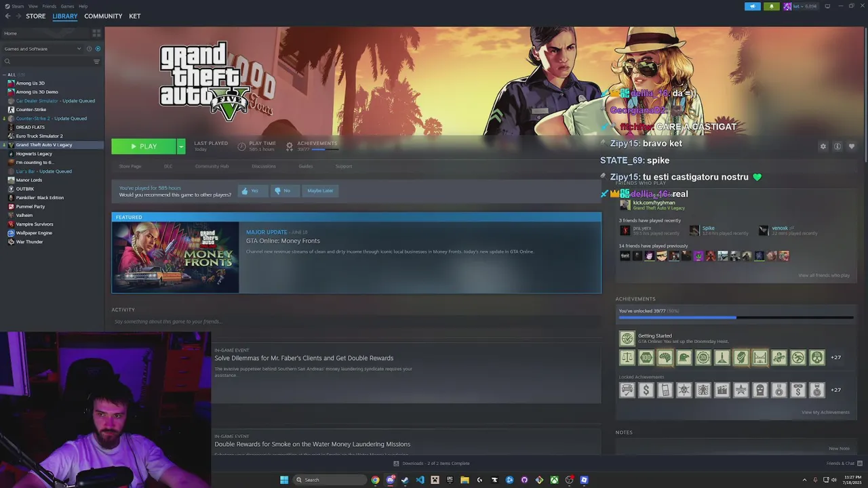Open advanced library filter options icon
The height and width of the screenshot is (488, 868).
pos(96,62)
